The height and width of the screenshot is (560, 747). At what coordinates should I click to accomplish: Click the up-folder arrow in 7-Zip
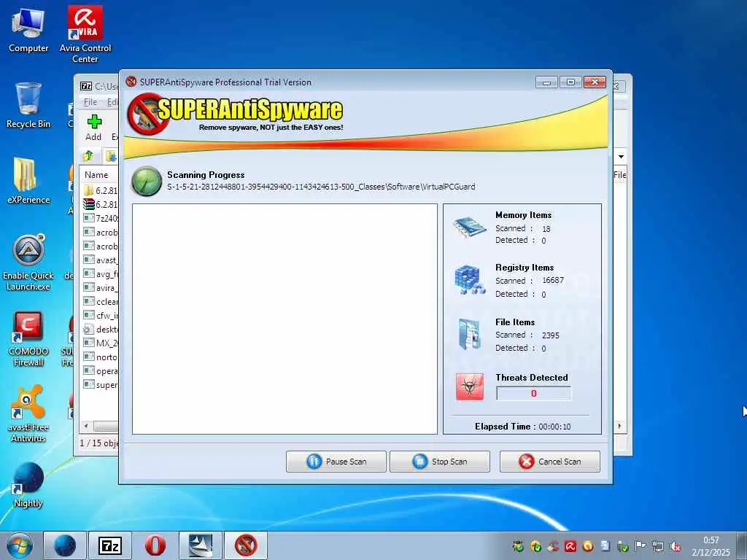88,156
